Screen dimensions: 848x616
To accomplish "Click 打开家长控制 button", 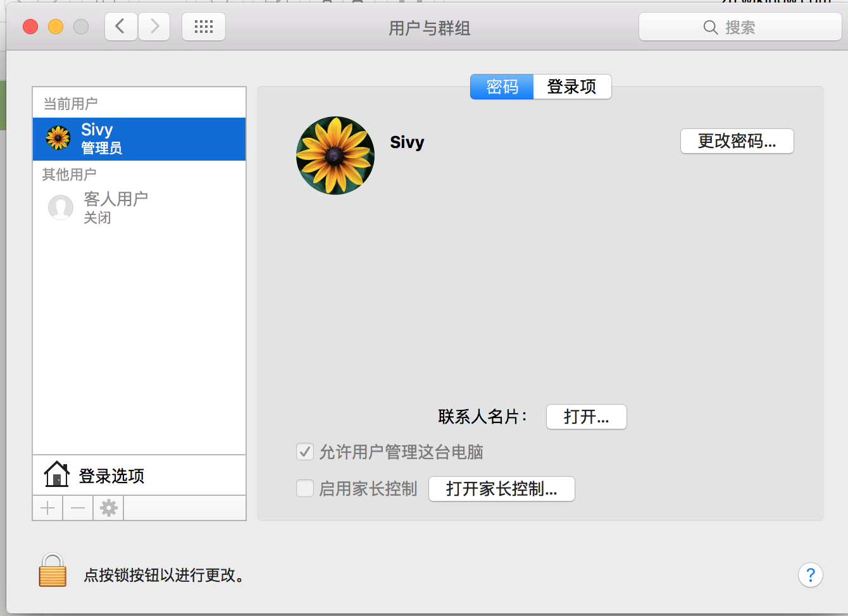I will pyautogui.click(x=501, y=489).
